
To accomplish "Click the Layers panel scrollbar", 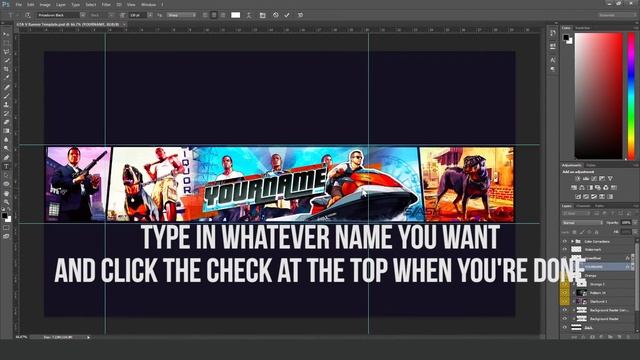I will tap(637, 278).
